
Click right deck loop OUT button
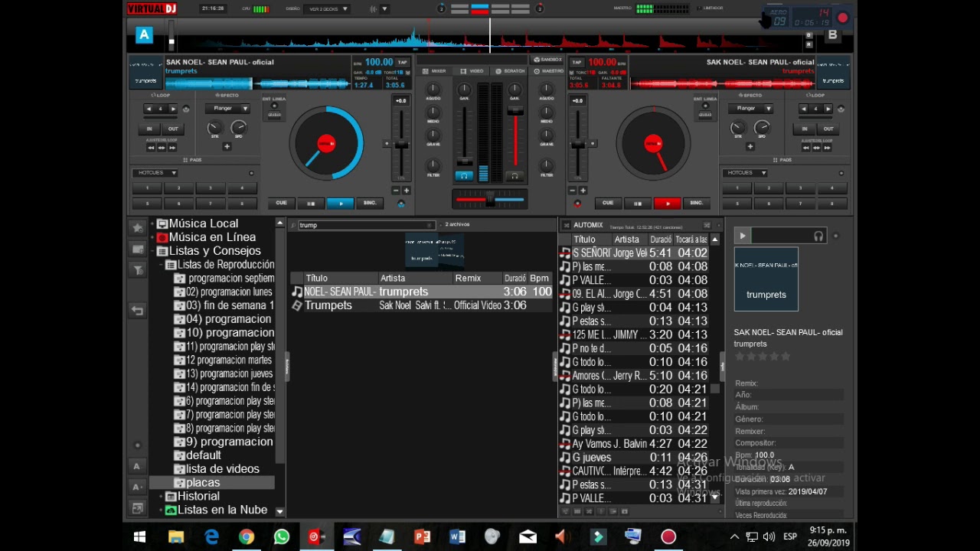point(828,129)
